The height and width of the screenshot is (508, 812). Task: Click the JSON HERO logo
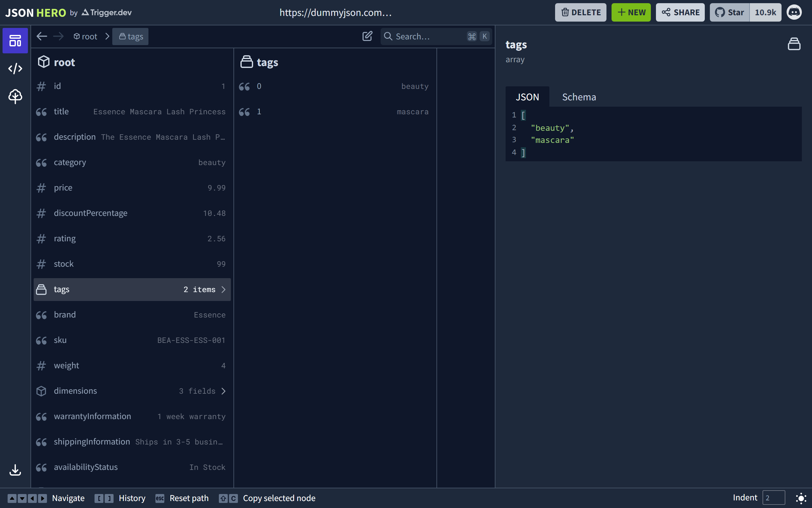(x=36, y=13)
